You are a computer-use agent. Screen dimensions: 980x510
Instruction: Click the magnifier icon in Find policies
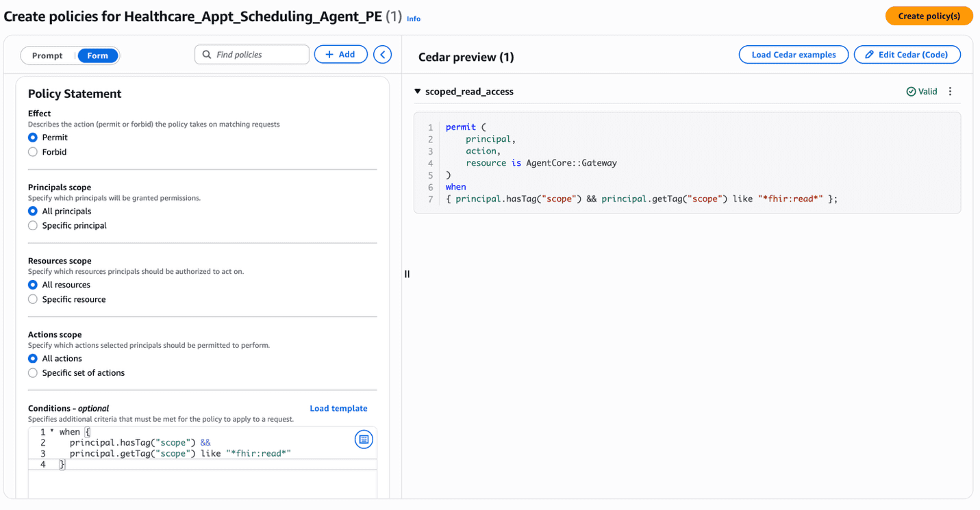point(207,54)
